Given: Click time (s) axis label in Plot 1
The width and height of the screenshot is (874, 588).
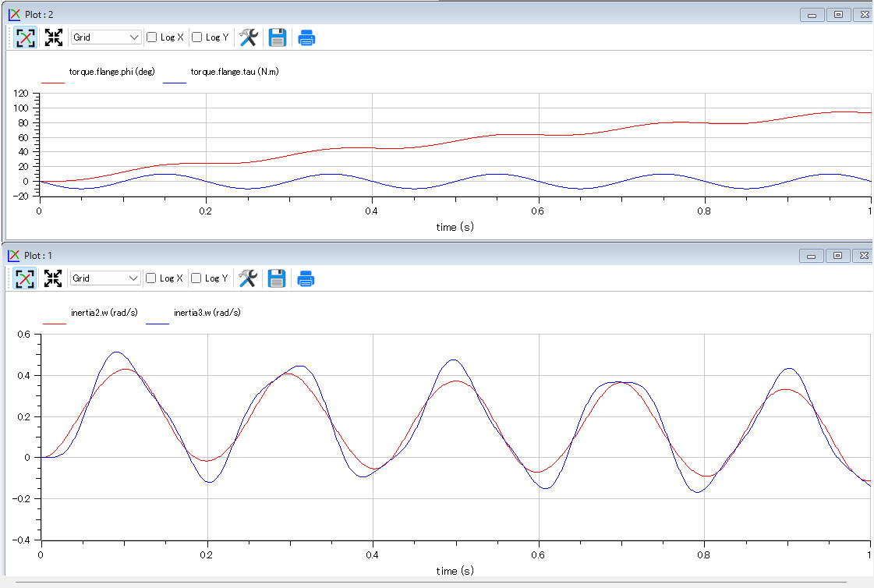Looking at the screenshot, I should pos(455,571).
